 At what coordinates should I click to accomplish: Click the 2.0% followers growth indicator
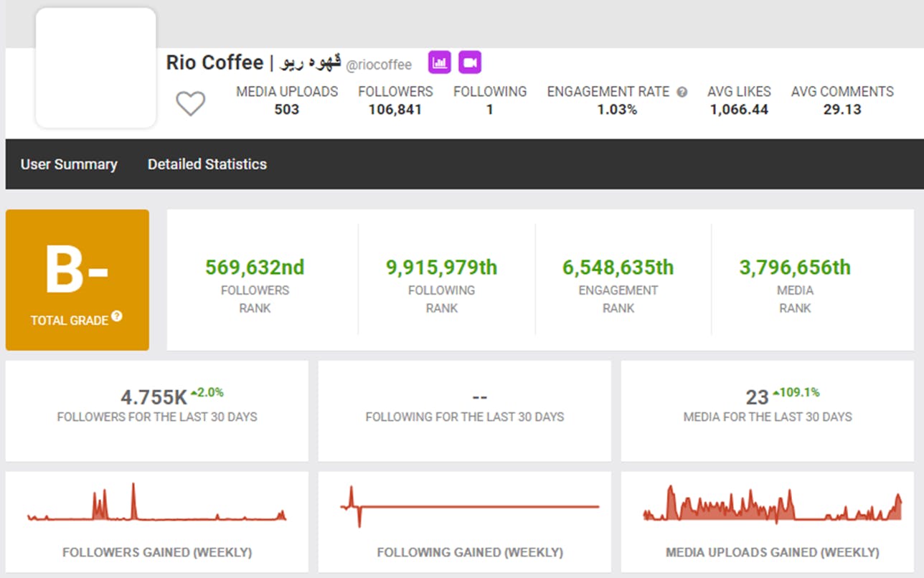[x=207, y=392]
